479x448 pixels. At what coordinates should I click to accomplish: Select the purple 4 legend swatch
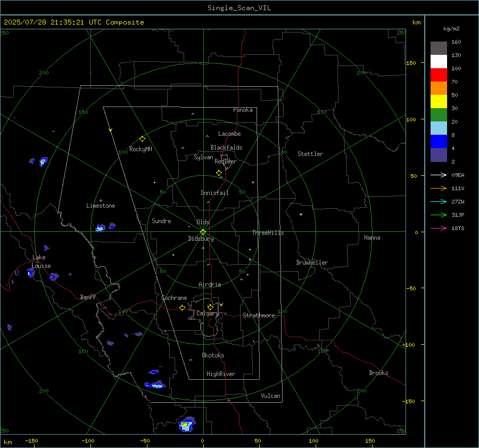click(439, 155)
